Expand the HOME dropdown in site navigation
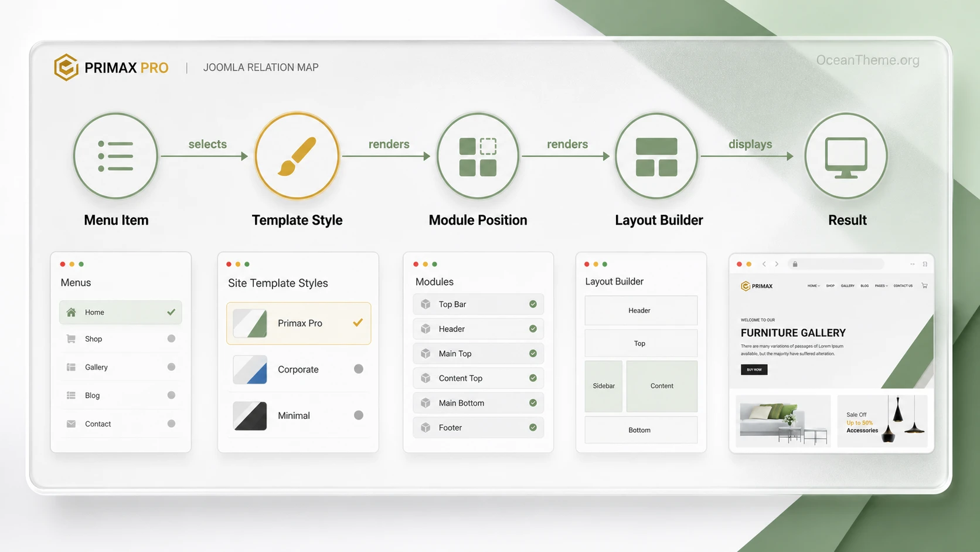This screenshot has width=980, height=552. point(814,286)
